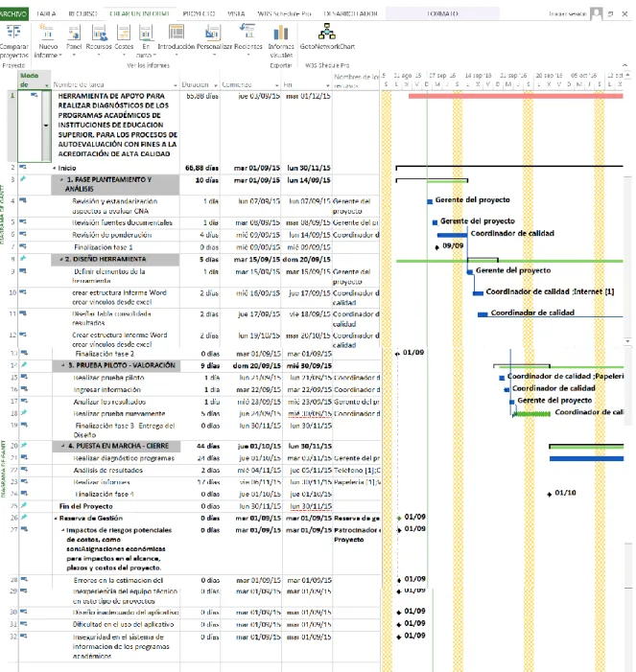Collapse the 4. PUESTA EN MARCHA - CIERRE group
This screenshot has width=636, height=672.
[63, 446]
